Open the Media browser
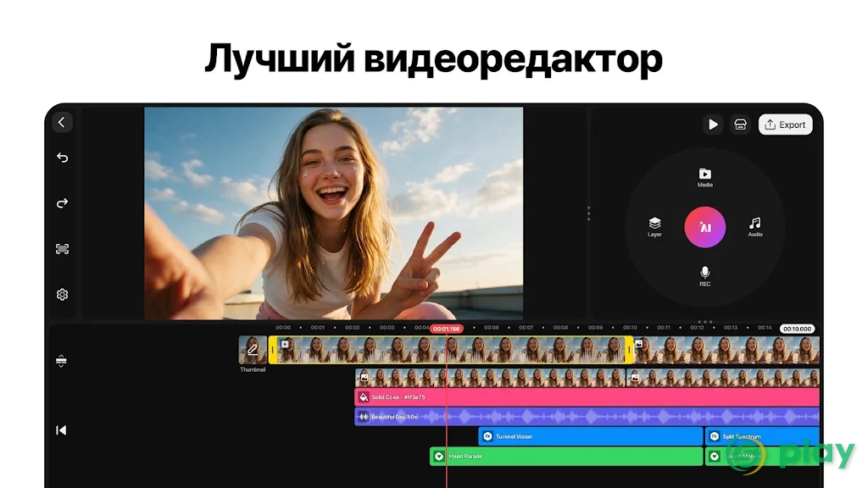Screen dimensions: 868x488 [704, 178]
